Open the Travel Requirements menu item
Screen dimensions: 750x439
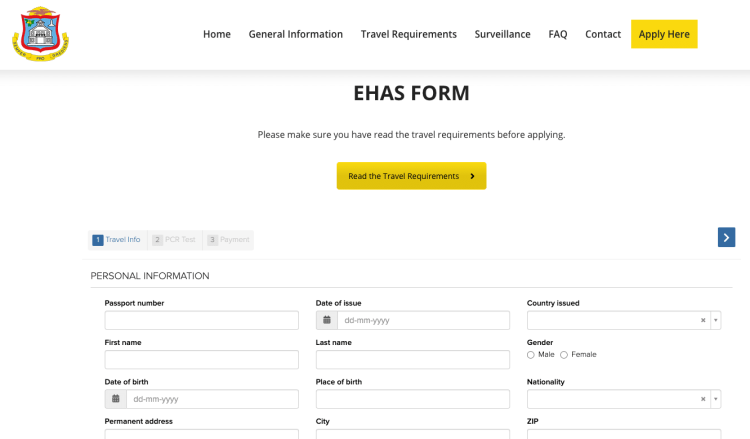tap(408, 34)
